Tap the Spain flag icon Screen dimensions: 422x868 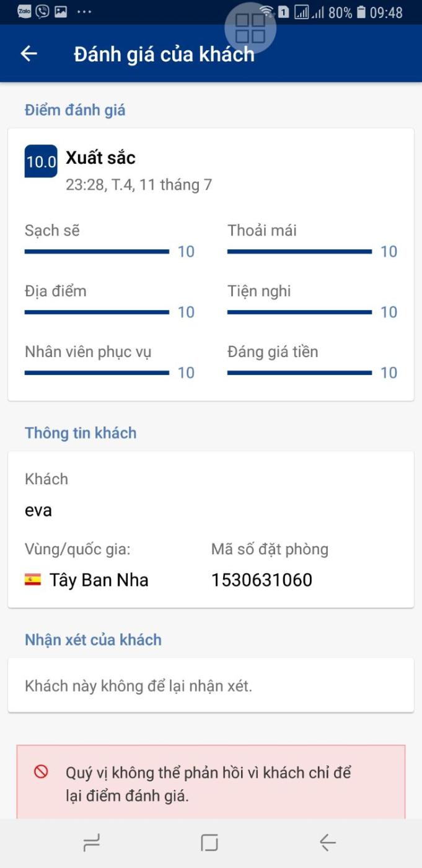[33, 580]
